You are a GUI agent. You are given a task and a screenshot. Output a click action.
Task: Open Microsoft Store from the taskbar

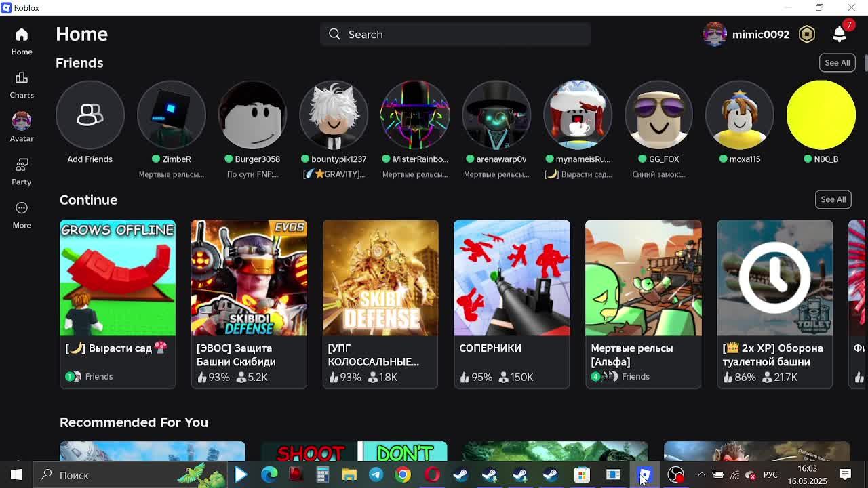(x=582, y=474)
